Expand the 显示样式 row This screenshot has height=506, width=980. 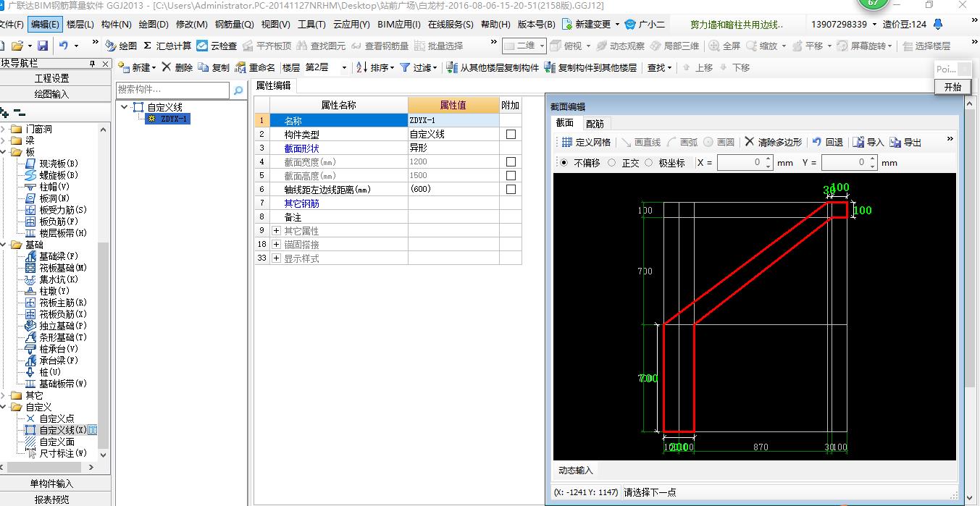point(276,258)
